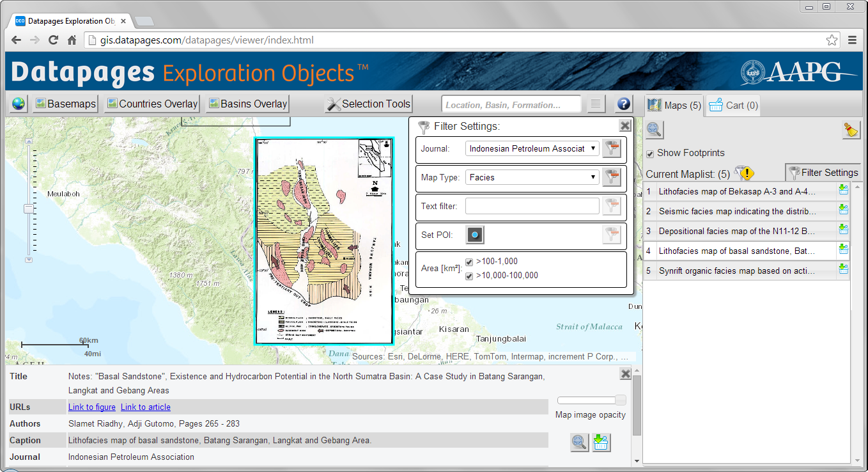Open the Link to article hyperlink

pos(146,407)
